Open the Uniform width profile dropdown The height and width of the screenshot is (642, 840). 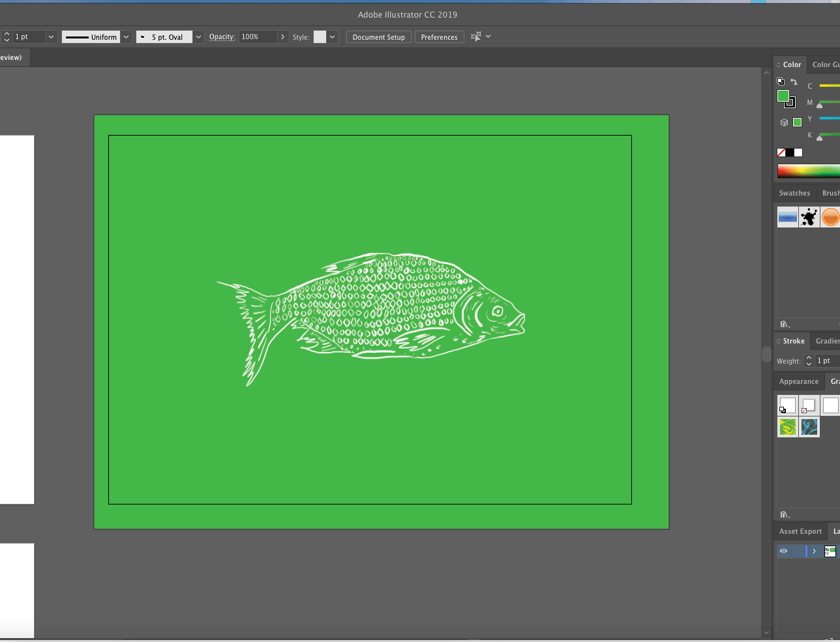pyautogui.click(x=125, y=36)
